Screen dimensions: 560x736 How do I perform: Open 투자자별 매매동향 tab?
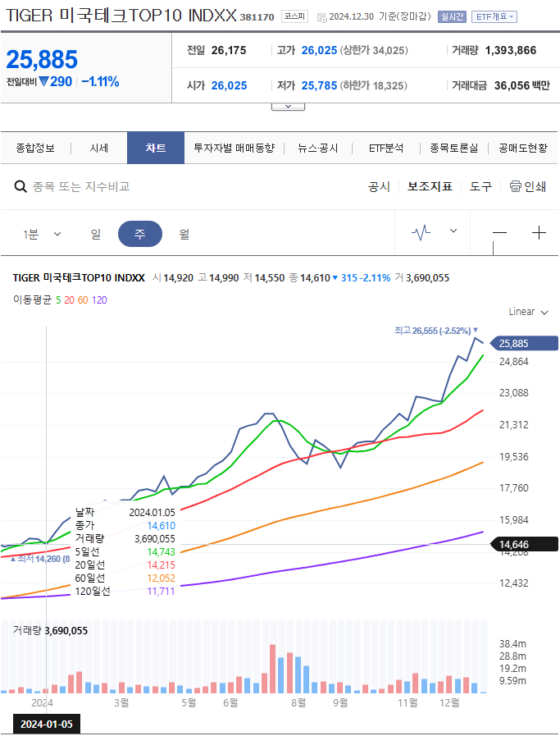coord(234,149)
